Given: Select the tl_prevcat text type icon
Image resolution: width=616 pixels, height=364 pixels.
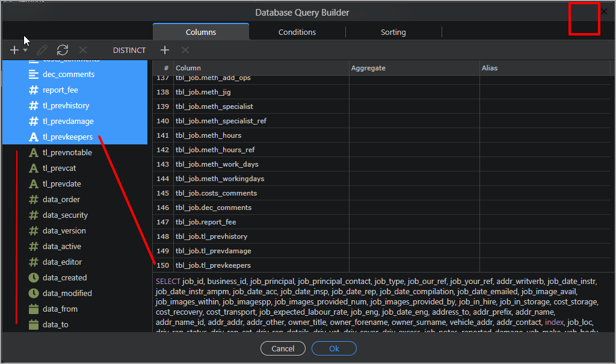Looking at the screenshot, I should [34, 168].
